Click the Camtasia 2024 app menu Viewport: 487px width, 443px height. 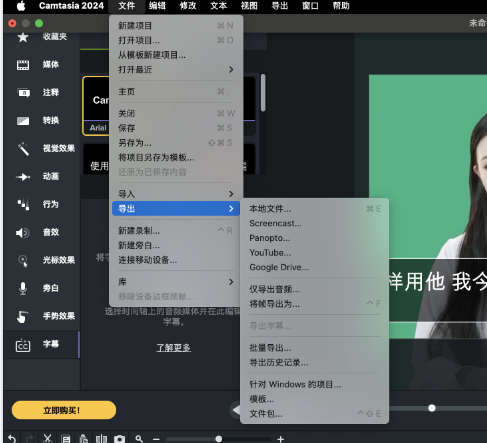click(x=71, y=6)
